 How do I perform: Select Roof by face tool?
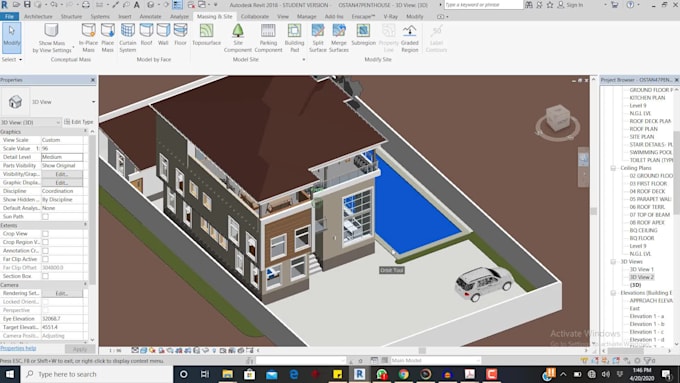(x=147, y=35)
